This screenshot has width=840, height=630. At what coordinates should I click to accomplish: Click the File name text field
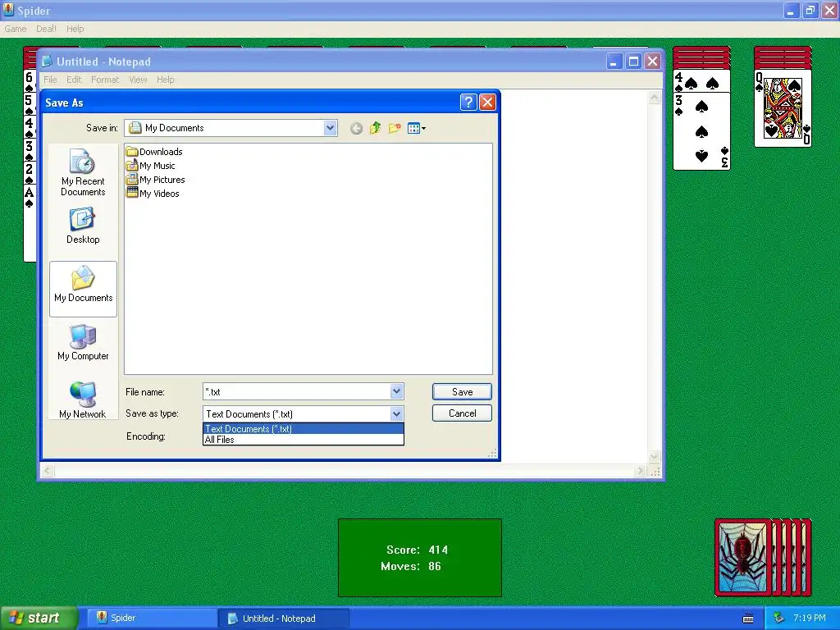297,391
